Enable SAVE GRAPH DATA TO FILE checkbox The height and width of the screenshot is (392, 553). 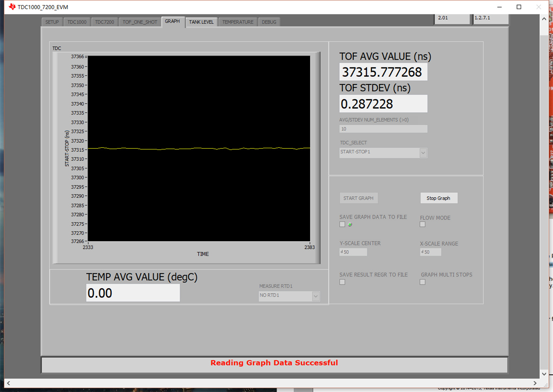(343, 225)
